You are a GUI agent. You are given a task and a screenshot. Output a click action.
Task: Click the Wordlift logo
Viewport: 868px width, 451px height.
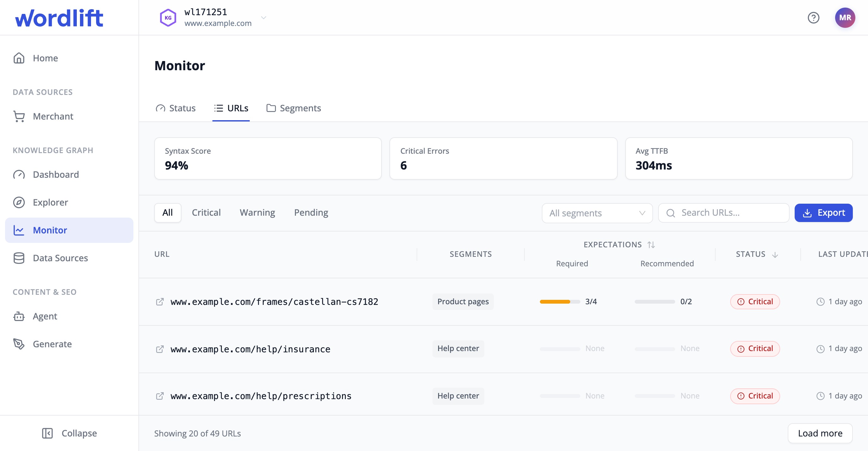[59, 17]
